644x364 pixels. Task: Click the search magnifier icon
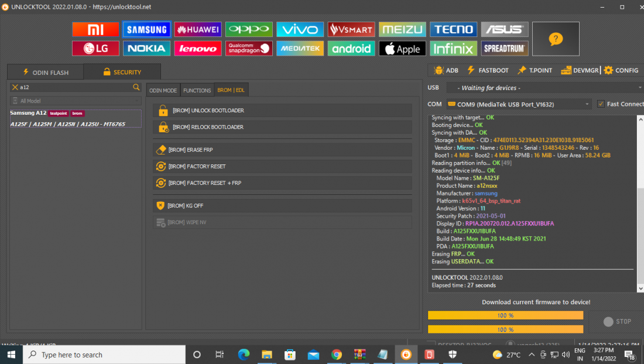tap(136, 87)
